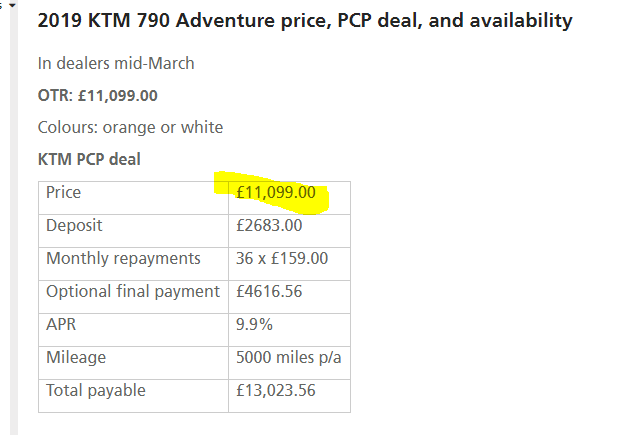
Task: Click the 'APR' row label
Action: (x=133, y=330)
